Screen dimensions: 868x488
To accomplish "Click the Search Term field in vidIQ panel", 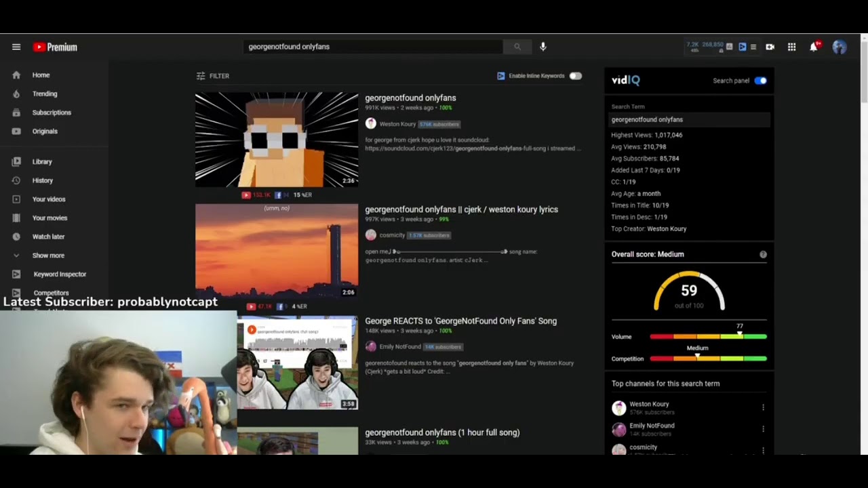I will tap(689, 120).
